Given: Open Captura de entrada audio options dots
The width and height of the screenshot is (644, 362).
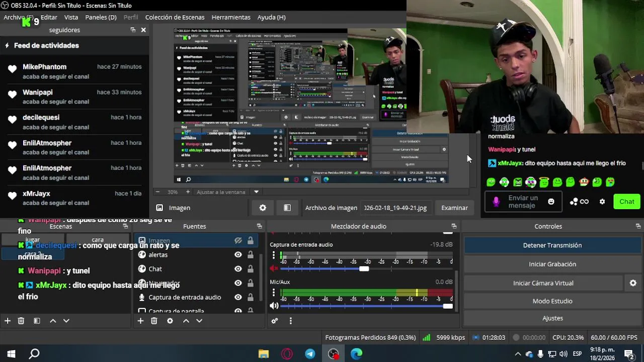Looking at the screenshot, I should click(274, 255).
